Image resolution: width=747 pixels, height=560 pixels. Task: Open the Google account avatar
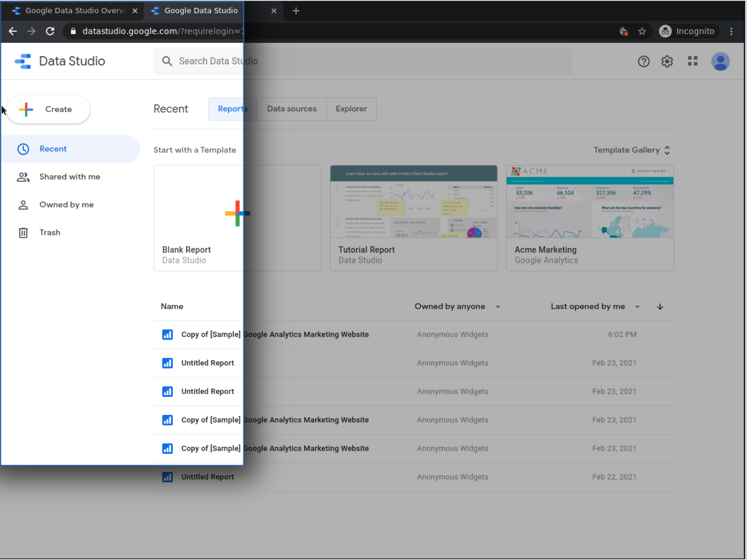tap(720, 61)
